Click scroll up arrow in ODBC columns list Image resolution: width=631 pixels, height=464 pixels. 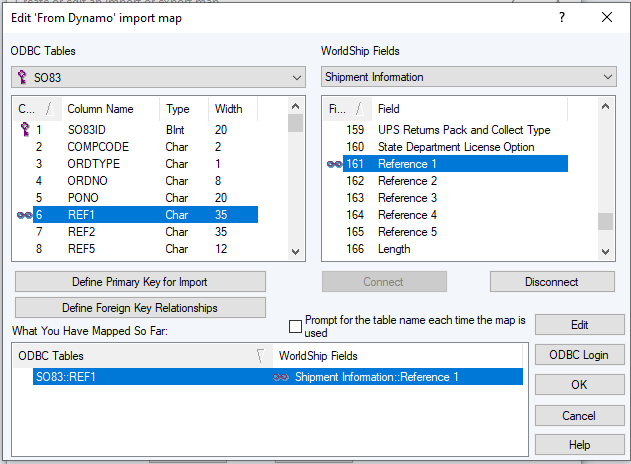pos(295,106)
